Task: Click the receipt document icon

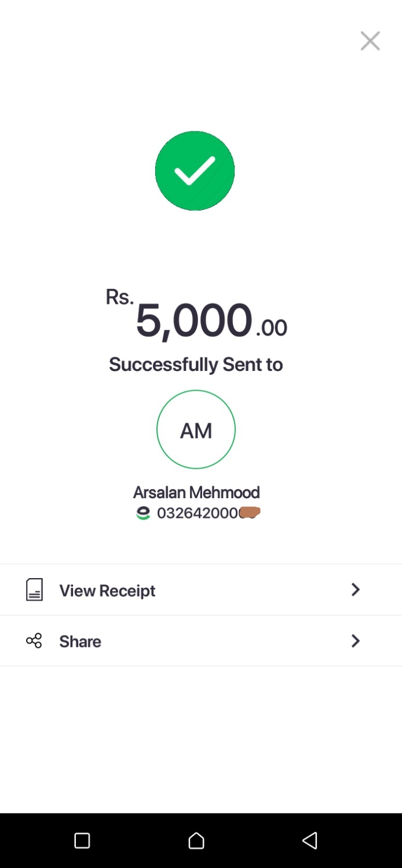Action: tap(34, 590)
